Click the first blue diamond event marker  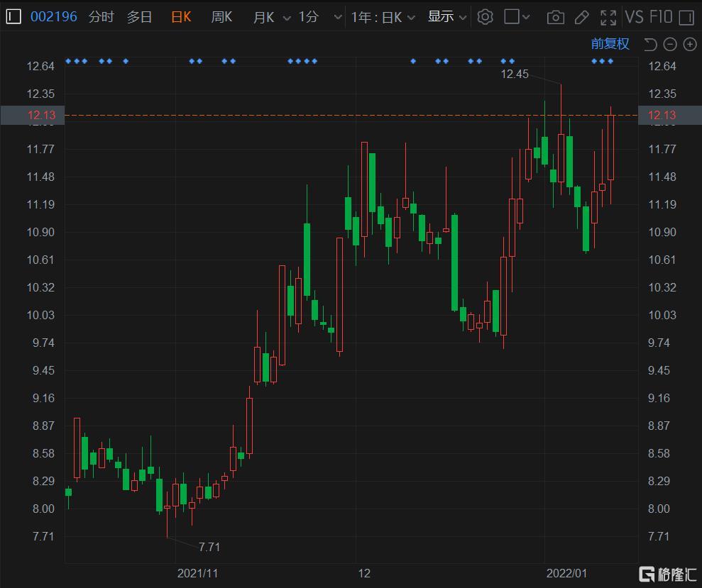(x=69, y=61)
